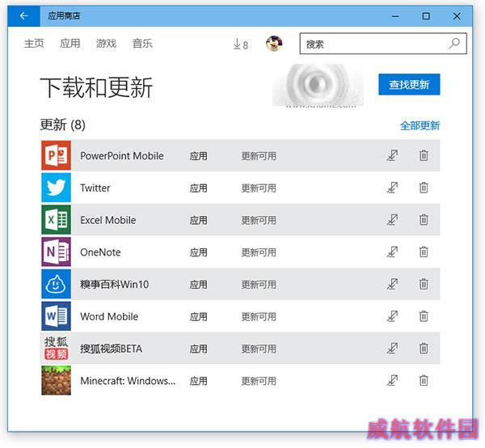Click 应用 type label in Word Mobile row
The height and width of the screenshot is (448, 485).
[x=199, y=317]
